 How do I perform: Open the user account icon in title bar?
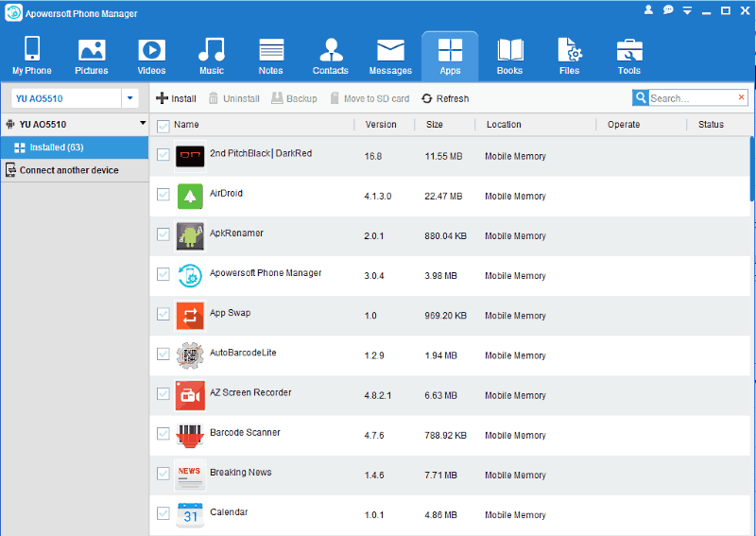click(x=648, y=9)
